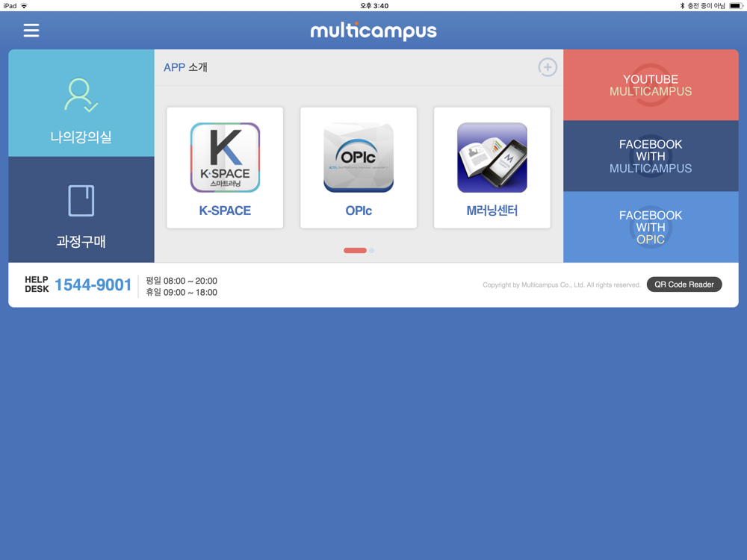Call help desk number 1544-9001

(93, 284)
